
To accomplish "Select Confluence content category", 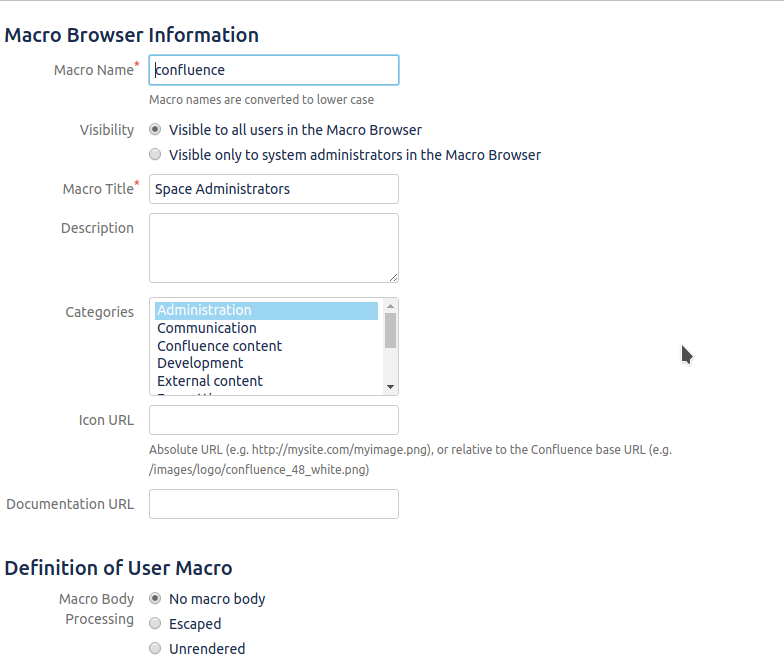I will click(x=266, y=346).
